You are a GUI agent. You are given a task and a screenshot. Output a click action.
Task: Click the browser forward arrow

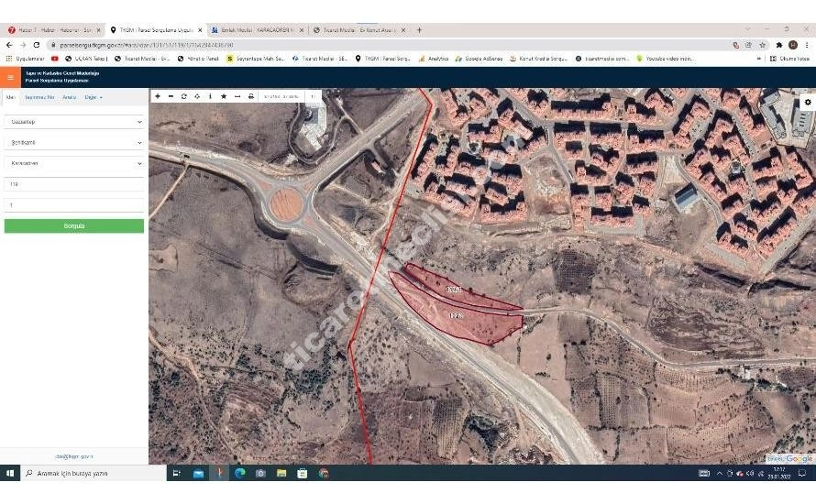pyautogui.click(x=22, y=45)
